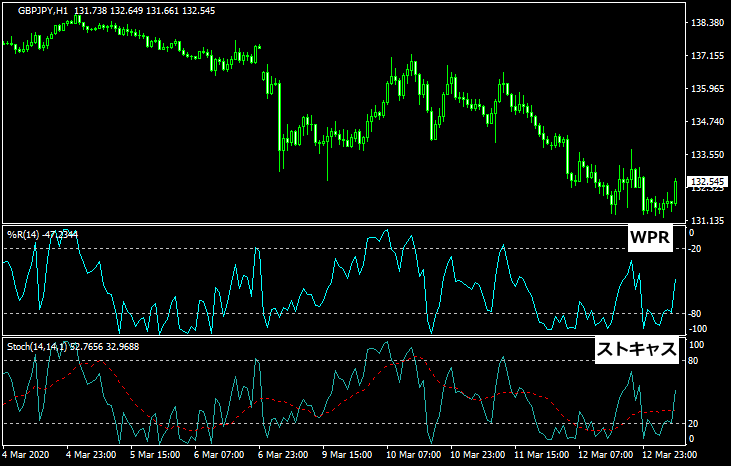This screenshot has height=466, width=731.
Task: Click the GBPJPY,H1 chart title text
Action: click(39, 10)
